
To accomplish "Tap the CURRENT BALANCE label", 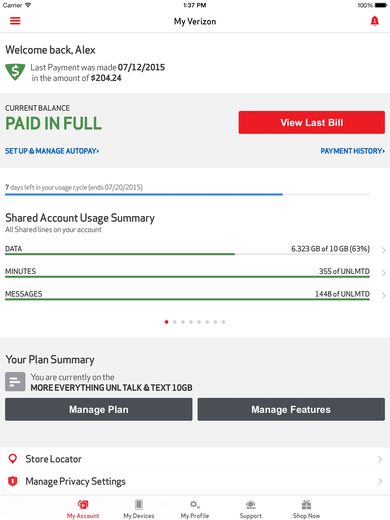I will click(x=37, y=108).
